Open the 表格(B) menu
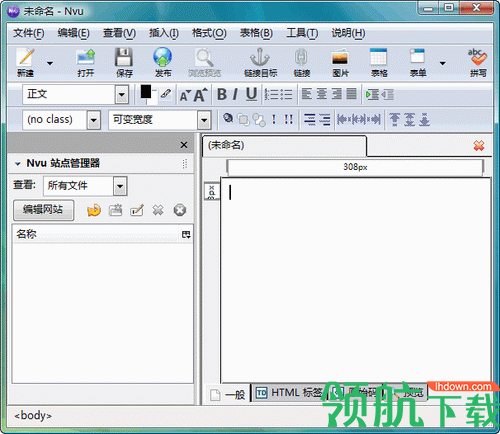 [x=256, y=33]
